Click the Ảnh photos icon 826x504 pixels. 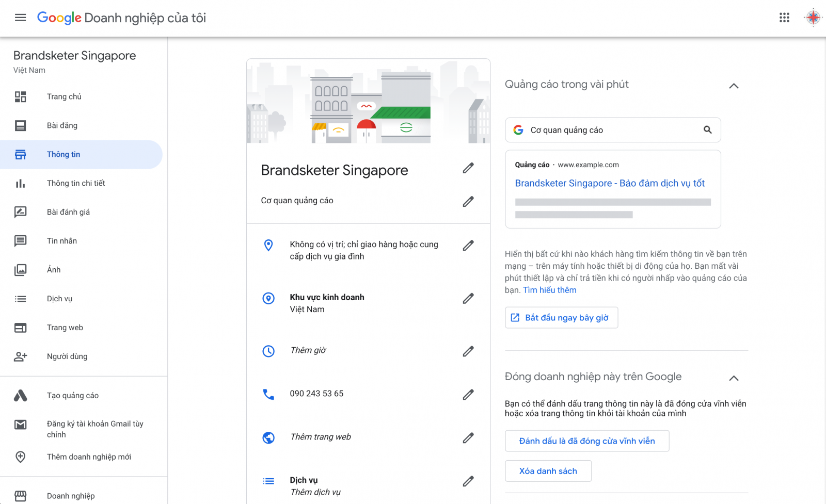point(20,270)
